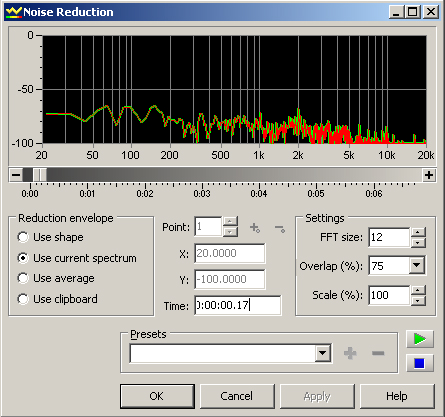The width and height of the screenshot is (445, 417).
Task: Click the Cancel button
Action: coord(237,396)
